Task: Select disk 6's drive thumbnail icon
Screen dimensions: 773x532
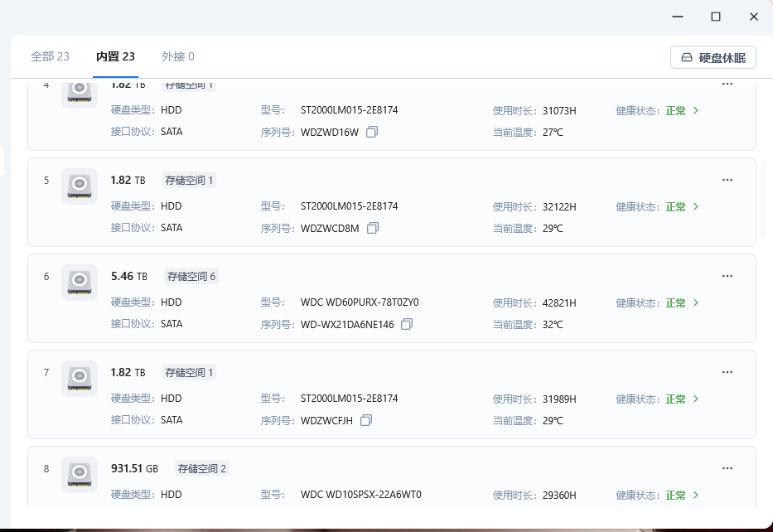Action: click(x=80, y=282)
